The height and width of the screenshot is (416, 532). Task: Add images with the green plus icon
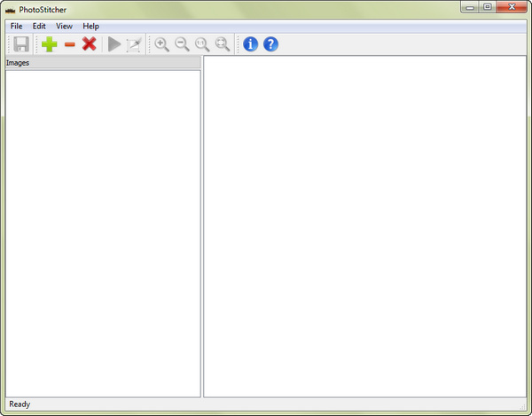(x=50, y=44)
